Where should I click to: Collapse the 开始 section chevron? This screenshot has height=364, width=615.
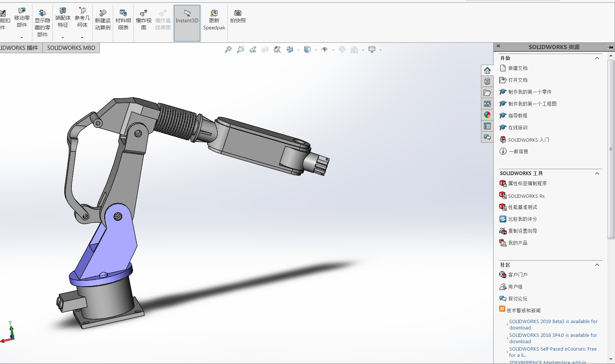[597, 58]
